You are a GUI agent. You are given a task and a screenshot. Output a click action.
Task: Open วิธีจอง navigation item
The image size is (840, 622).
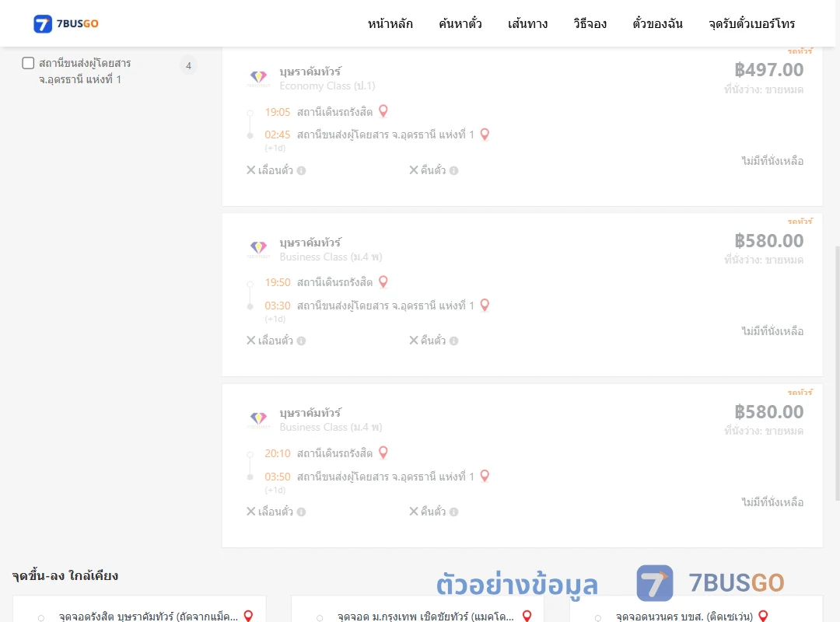590,23
